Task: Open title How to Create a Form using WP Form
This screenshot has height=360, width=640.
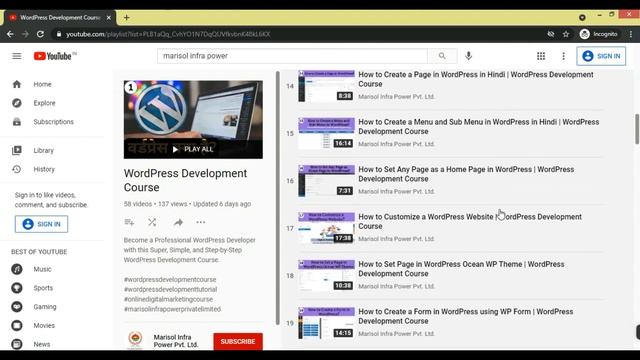Action: coord(466,316)
